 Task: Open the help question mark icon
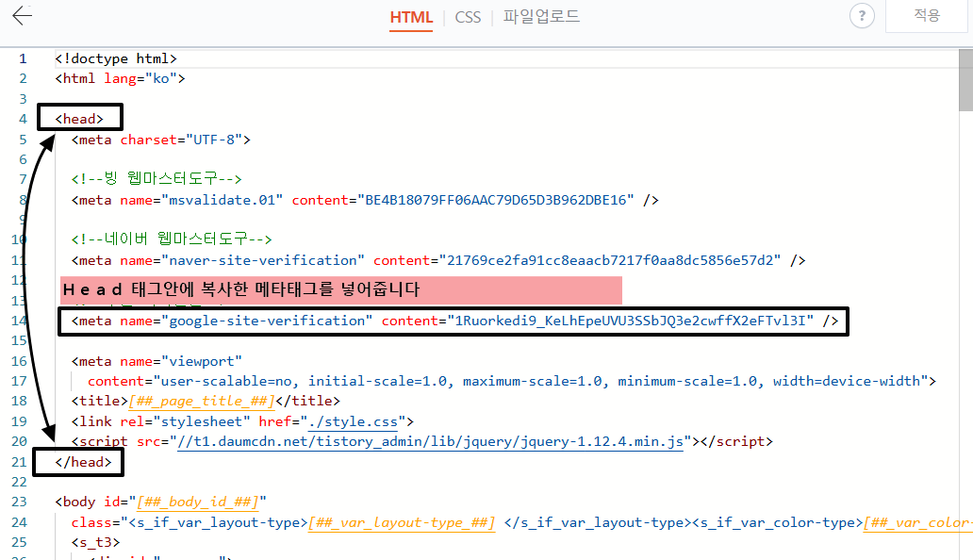click(x=861, y=16)
